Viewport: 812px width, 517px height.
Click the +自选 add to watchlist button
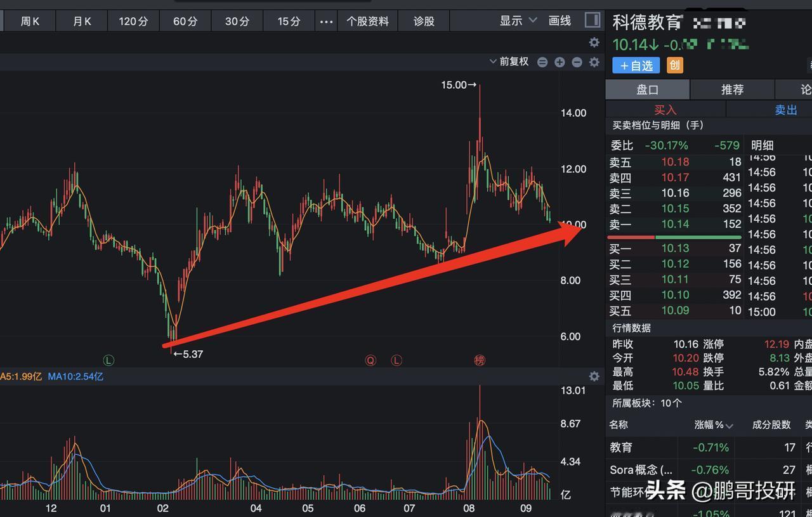[x=636, y=65]
